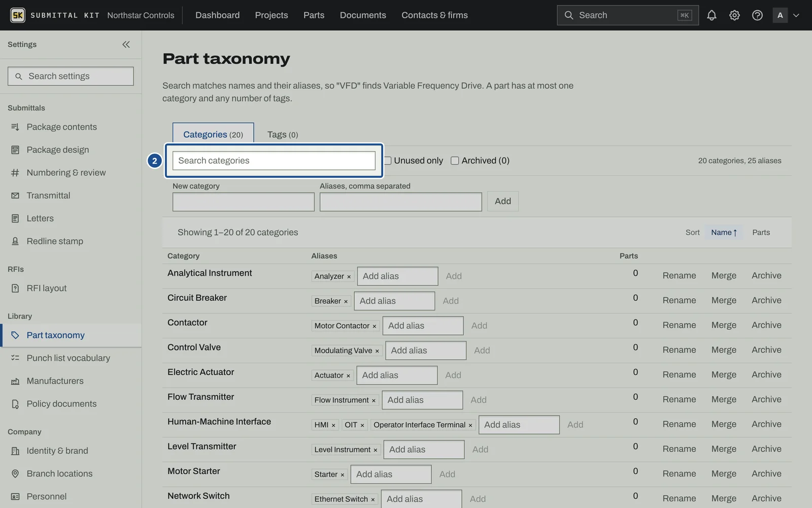Archive the Human-Machine Interface category
The image size is (812, 508).
point(766,424)
